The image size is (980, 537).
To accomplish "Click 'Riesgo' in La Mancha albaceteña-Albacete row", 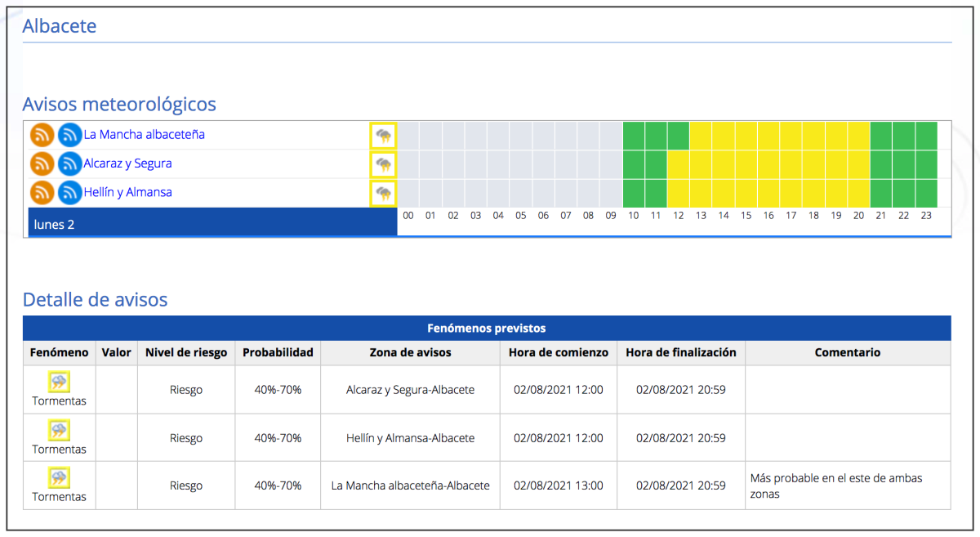I will click(x=186, y=486).
